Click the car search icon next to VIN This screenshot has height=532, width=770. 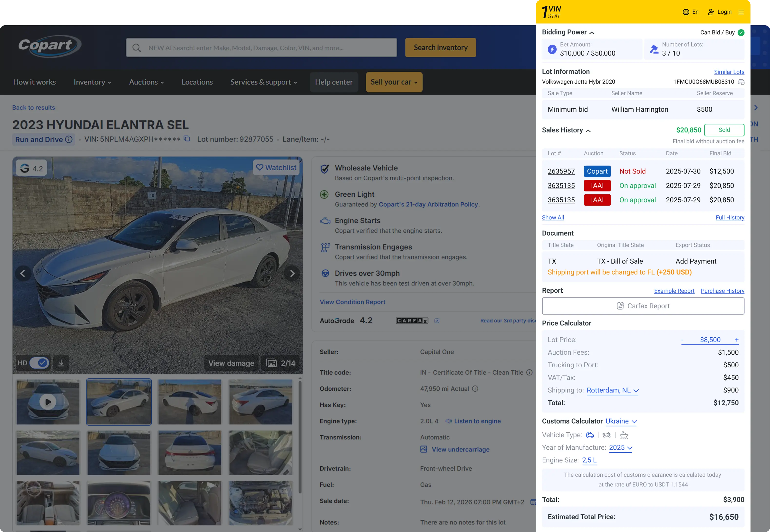(x=741, y=82)
